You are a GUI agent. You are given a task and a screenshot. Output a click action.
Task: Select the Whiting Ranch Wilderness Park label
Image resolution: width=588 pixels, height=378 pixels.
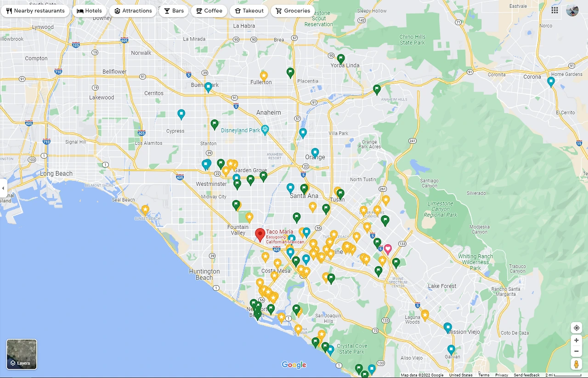point(475,262)
